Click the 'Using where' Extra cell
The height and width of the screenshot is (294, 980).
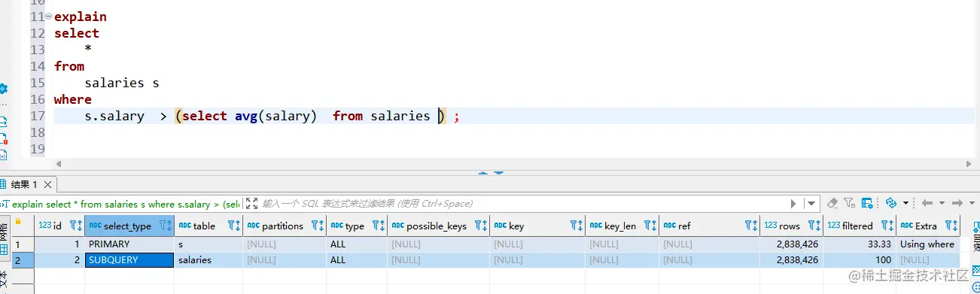pyautogui.click(x=928, y=244)
